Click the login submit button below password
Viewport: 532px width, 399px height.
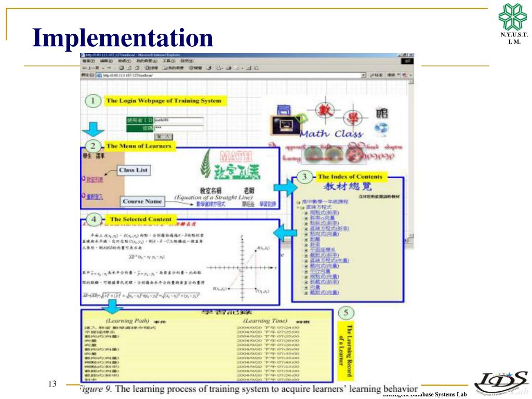coord(164,137)
